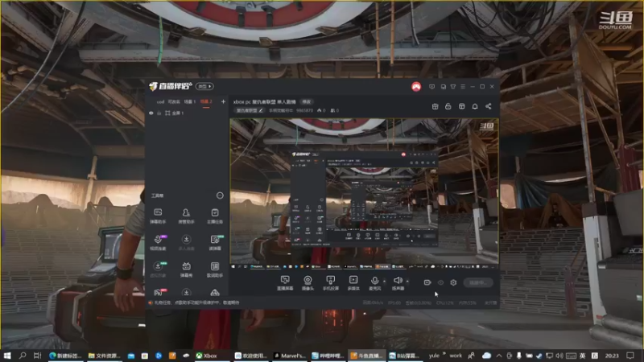
Task: Open gift box icon in header
Action: 461,106
